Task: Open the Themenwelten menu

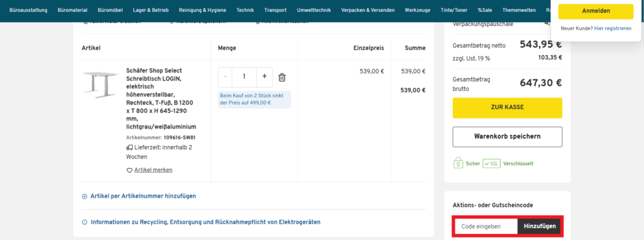Action: pos(519,10)
